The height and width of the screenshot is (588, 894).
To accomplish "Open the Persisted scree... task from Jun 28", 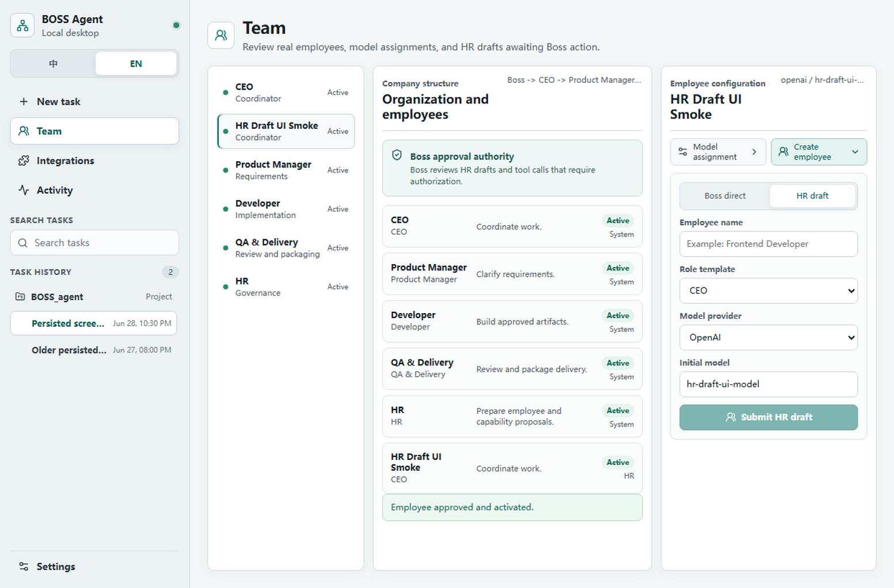I will (x=93, y=323).
